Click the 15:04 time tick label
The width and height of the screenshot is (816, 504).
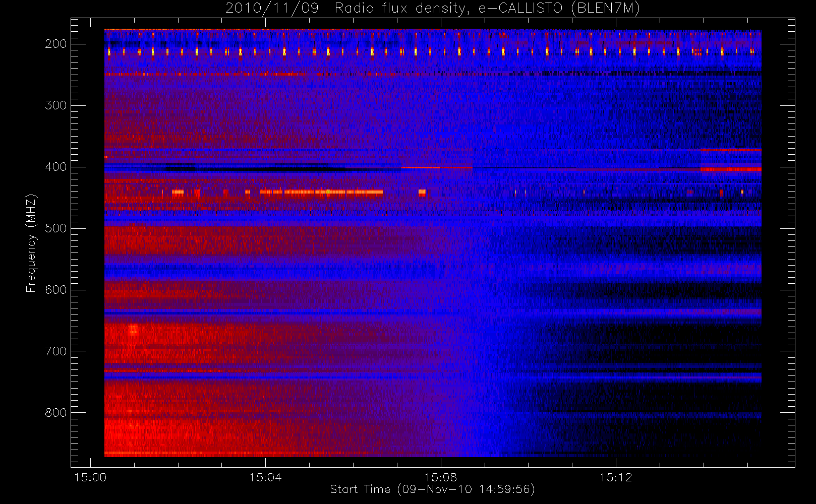point(265,477)
